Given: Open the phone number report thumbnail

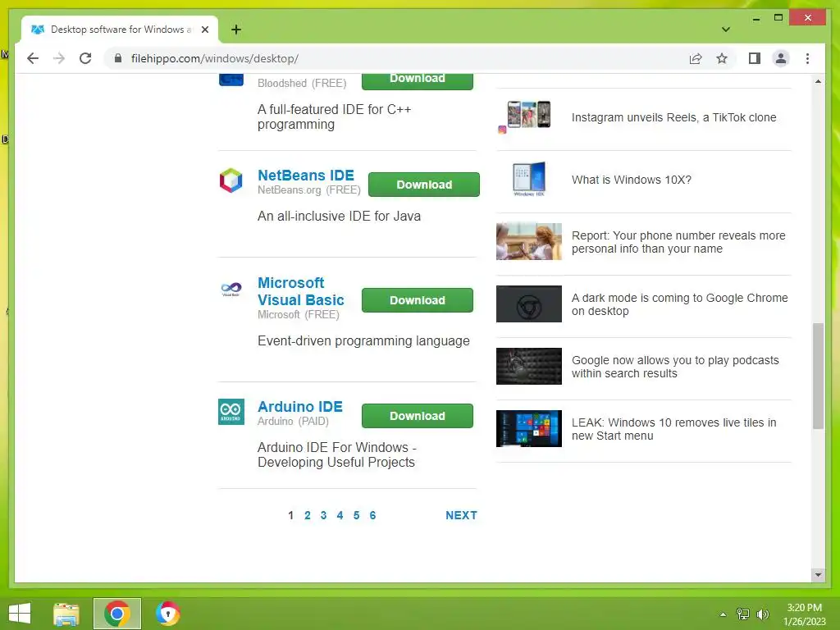Looking at the screenshot, I should [x=529, y=242].
